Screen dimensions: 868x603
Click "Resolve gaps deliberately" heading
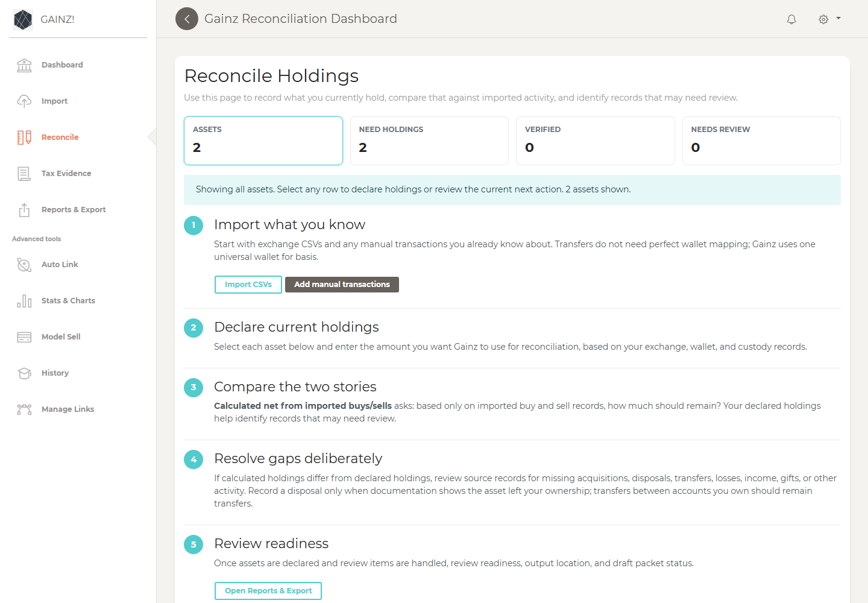coord(298,459)
